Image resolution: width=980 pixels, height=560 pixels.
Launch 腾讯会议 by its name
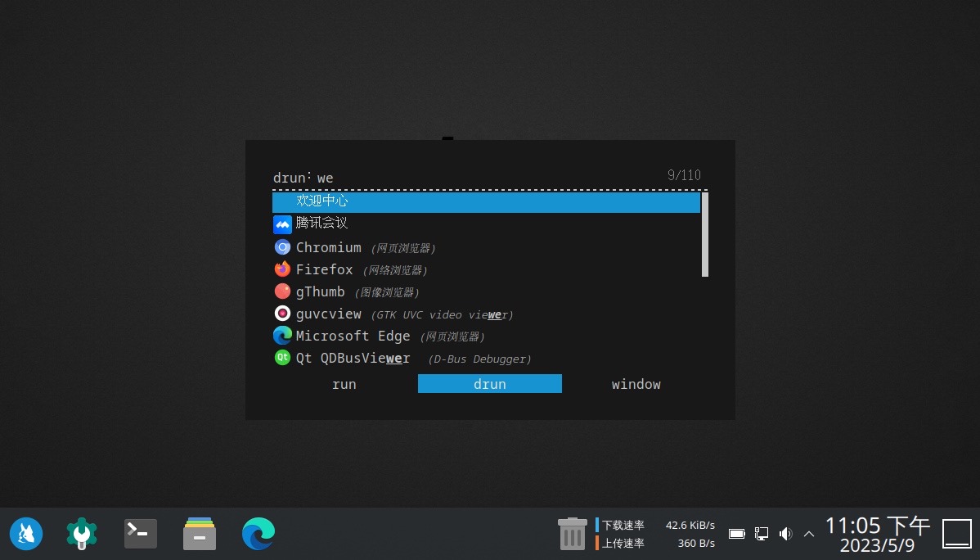[x=321, y=223]
